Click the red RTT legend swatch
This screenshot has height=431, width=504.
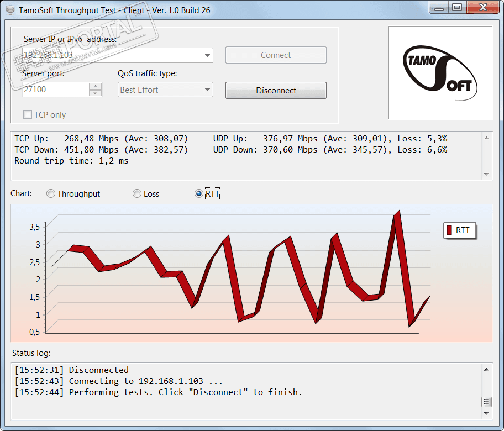tap(449, 230)
